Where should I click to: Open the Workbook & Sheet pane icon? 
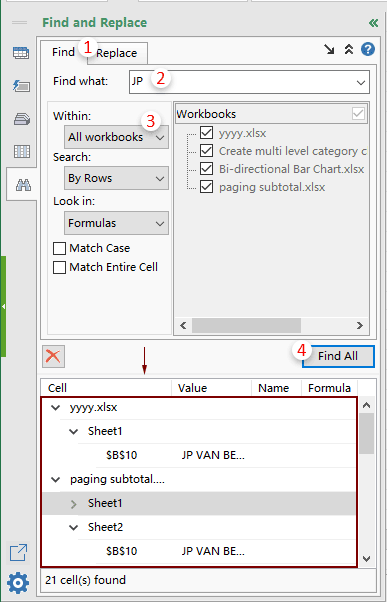pyautogui.click(x=21, y=53)
